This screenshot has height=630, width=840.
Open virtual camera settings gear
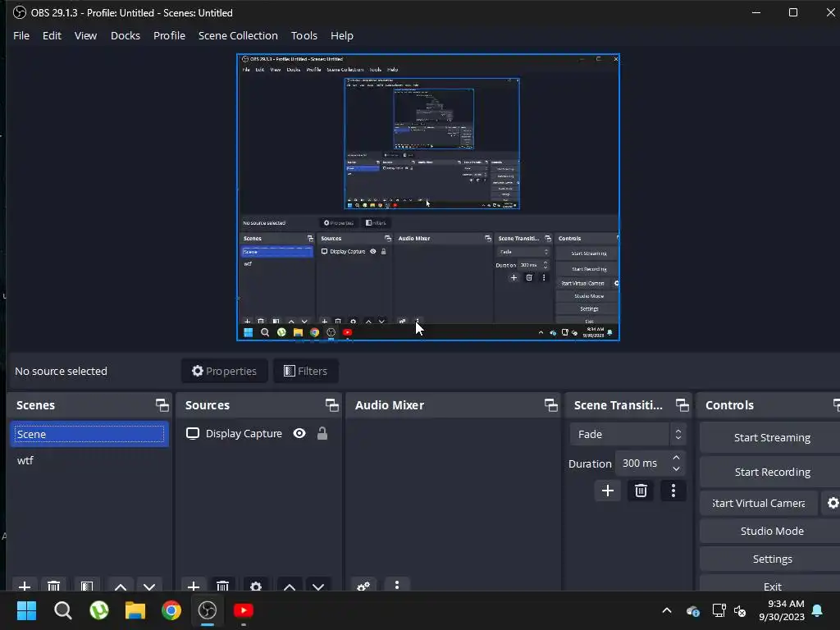point(832,503)
